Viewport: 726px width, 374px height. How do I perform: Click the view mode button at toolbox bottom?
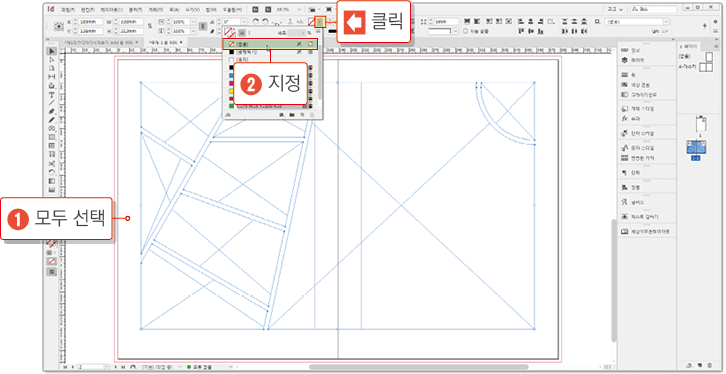[52, 272]
